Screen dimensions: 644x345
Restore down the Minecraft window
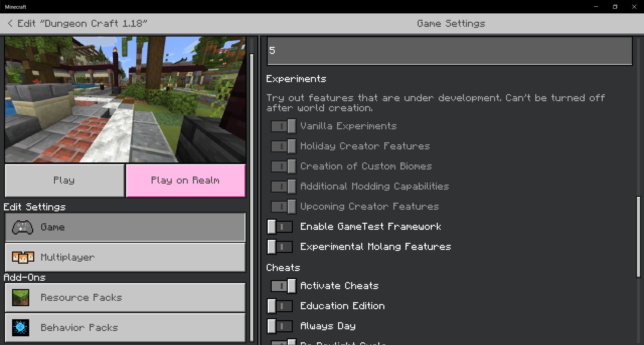[x=615, y=7]
